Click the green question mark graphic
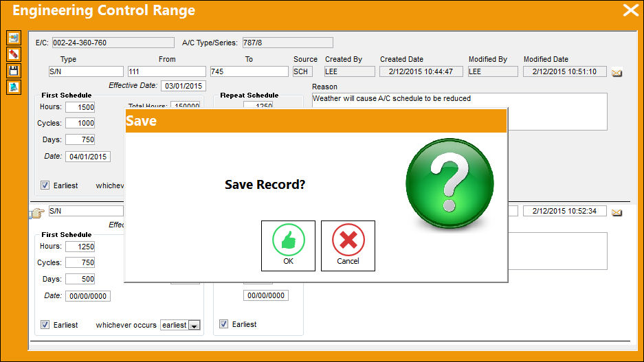Viewport: 644px width, 362px height. 449,183
